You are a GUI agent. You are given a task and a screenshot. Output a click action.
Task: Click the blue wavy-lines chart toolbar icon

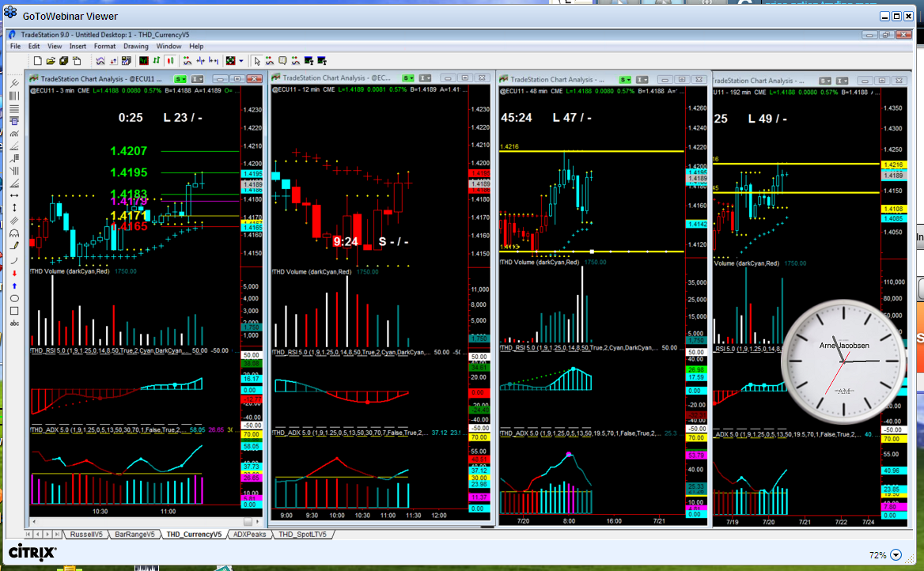[x=100, y=61]
